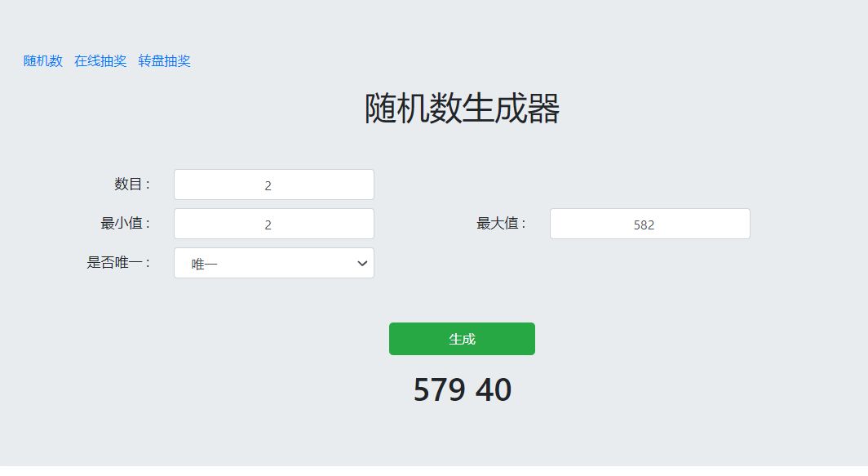This screenshot has width=868, height=476.
Task: Click the green 生成 button
Action: 462,339
